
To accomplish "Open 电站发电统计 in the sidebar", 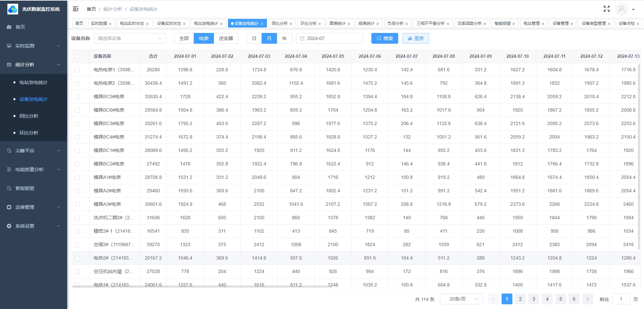I will [x=34, y=82].
